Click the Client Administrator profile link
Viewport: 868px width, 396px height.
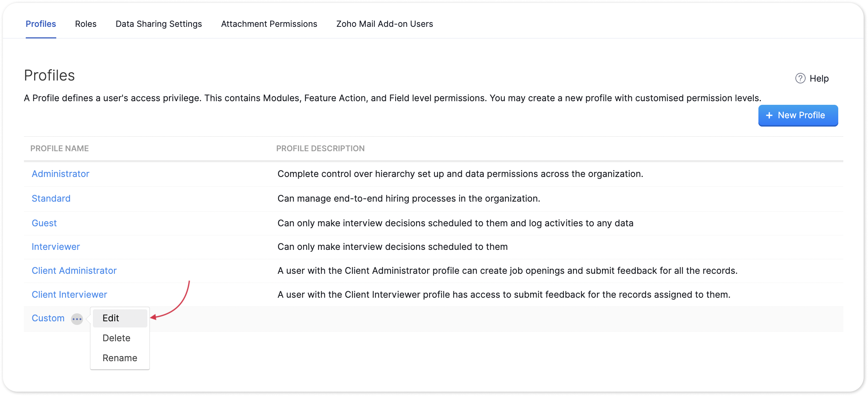click(74, 271)
